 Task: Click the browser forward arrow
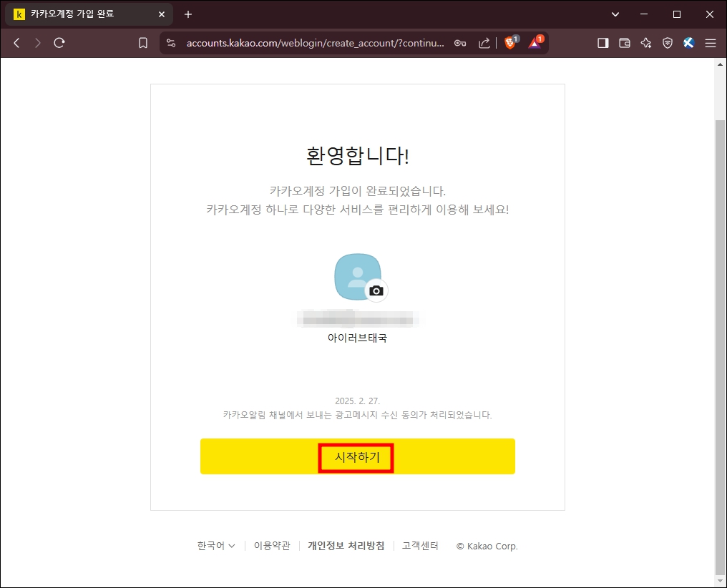[x=37, y=43]
